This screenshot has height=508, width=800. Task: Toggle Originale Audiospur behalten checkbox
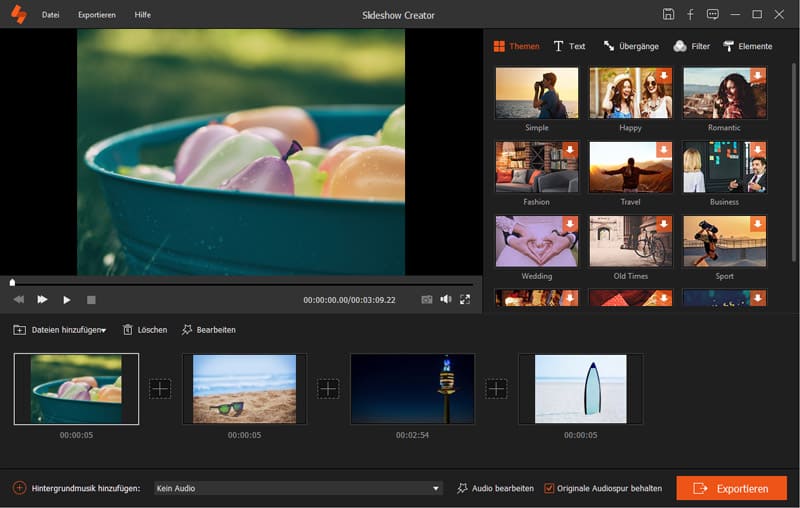pyautogui.click(x=549, y=488)
